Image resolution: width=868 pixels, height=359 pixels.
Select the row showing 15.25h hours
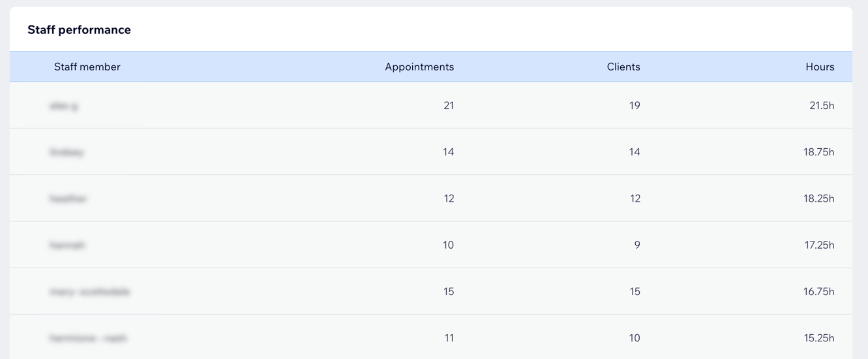click(x=431, y=337)
